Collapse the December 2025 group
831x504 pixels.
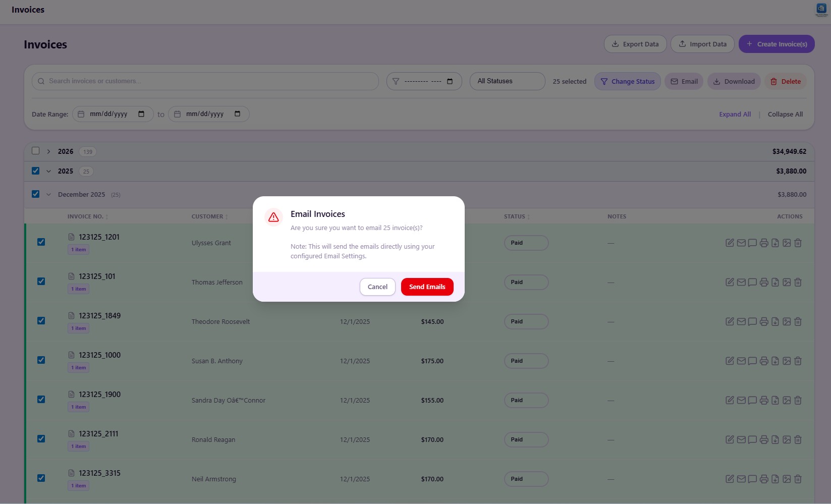click(x=48, y=194)
